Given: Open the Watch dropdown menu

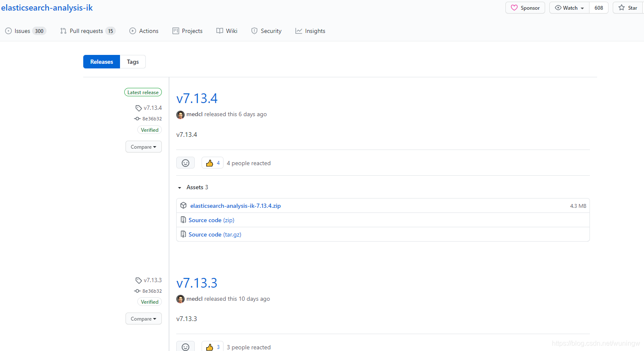Looking at the screenshot, I should click(569, 8).
